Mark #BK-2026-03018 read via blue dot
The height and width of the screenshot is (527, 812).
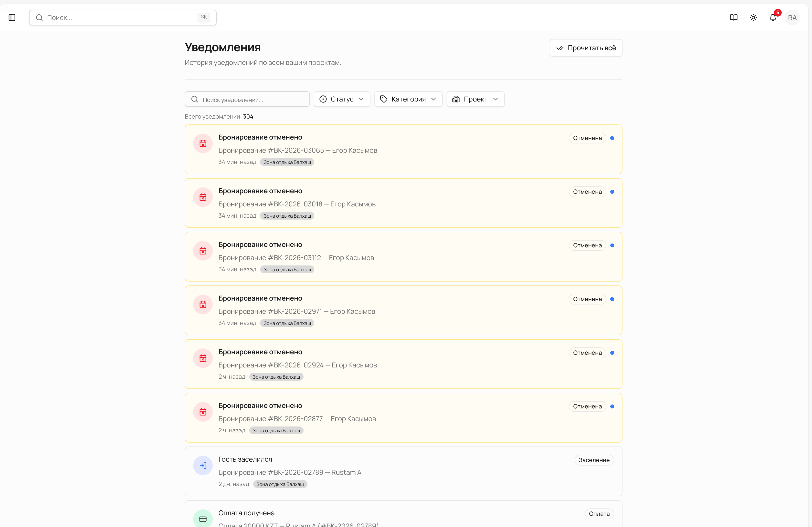(612, 192)
